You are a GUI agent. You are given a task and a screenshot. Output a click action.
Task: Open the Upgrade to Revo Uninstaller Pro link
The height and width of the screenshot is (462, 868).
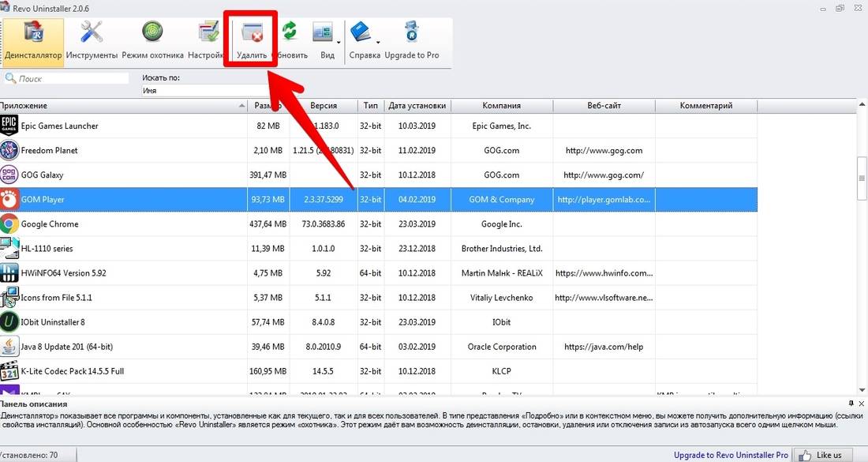[731, 455]
